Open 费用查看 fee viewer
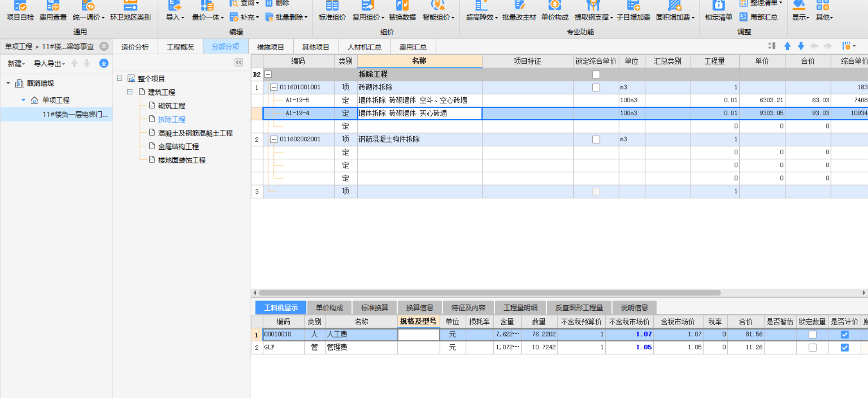 coord(53,11)
